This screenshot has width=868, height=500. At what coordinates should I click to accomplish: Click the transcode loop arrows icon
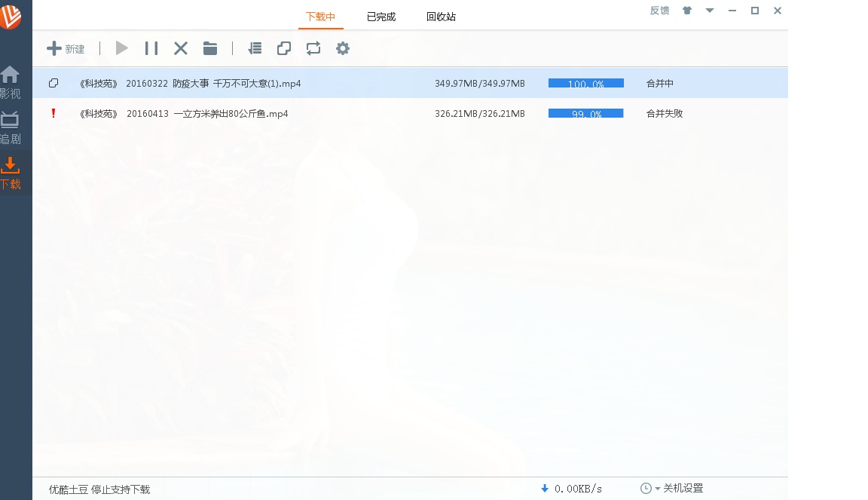click(313, 48)
